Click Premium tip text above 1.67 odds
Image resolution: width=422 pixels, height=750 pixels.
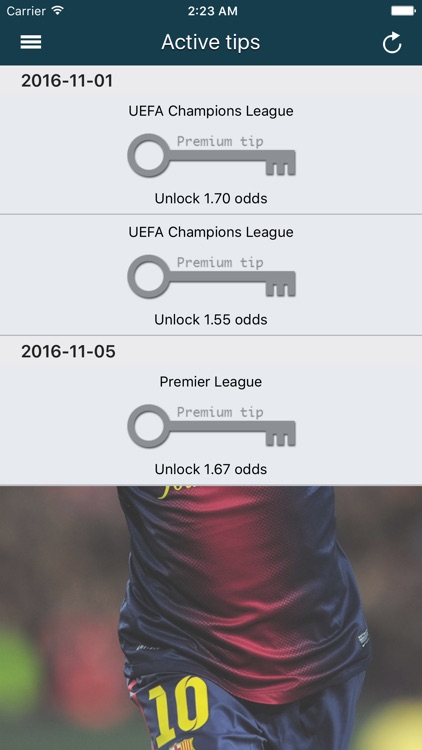click(220, 412)
